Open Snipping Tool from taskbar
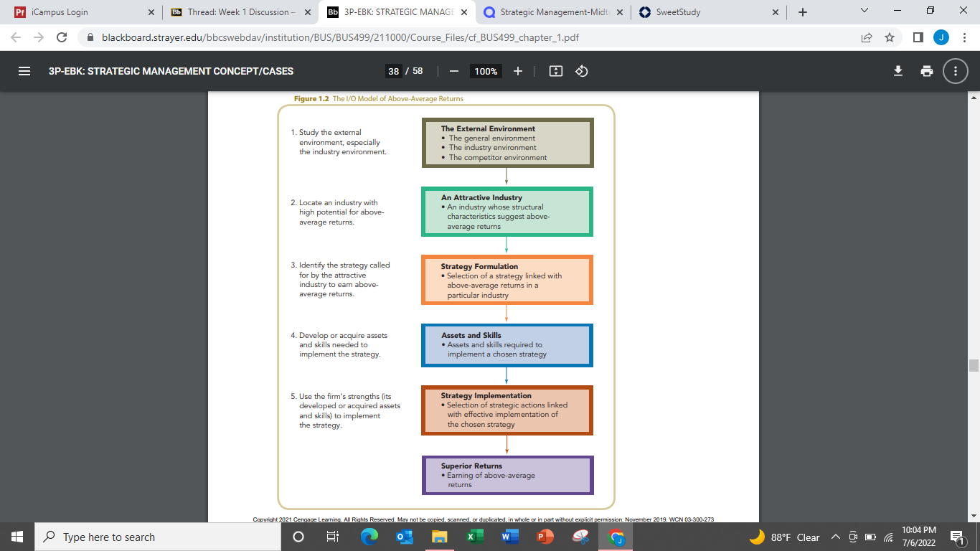The height and width of the screenshot is (551, 980). (580, 537)
